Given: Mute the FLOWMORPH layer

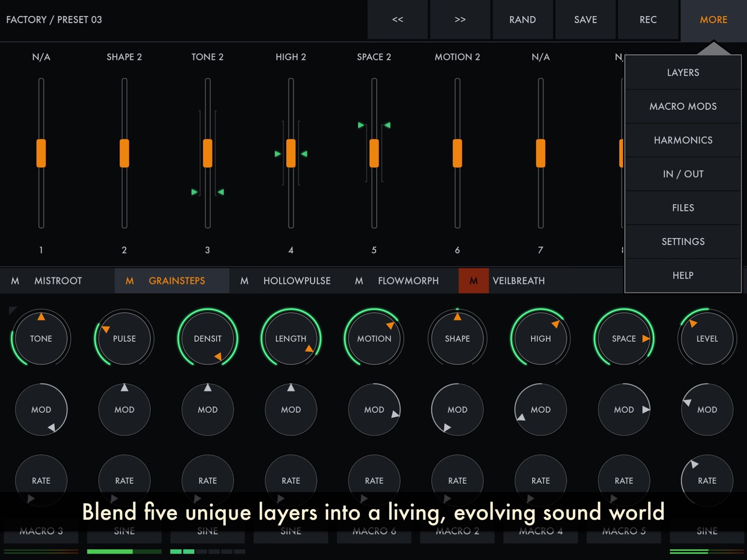Looking at the screenshot, I should click(359, 281).
